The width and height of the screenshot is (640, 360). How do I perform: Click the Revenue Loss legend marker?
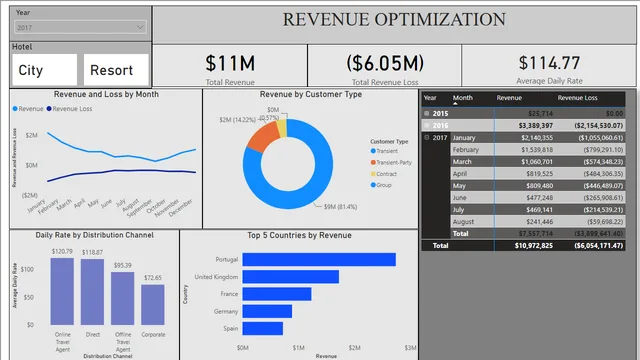pyautogui.click(x=49, y=109)
